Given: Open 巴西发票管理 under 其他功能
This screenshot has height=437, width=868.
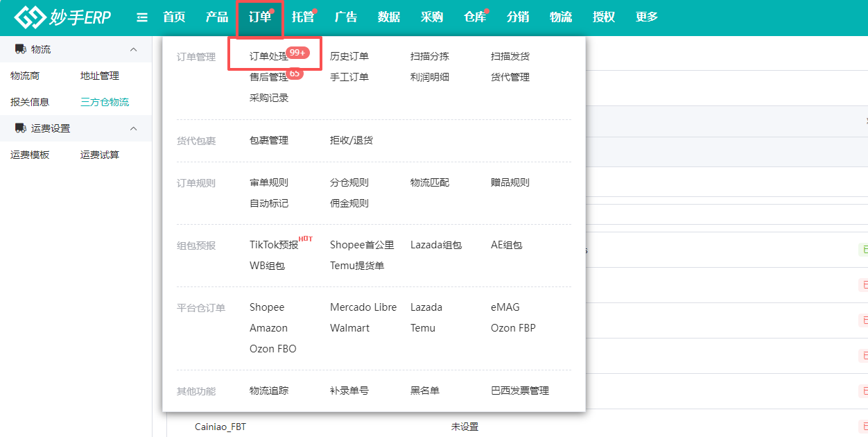Looking at the screenshot, I should (x=520, y=391).
